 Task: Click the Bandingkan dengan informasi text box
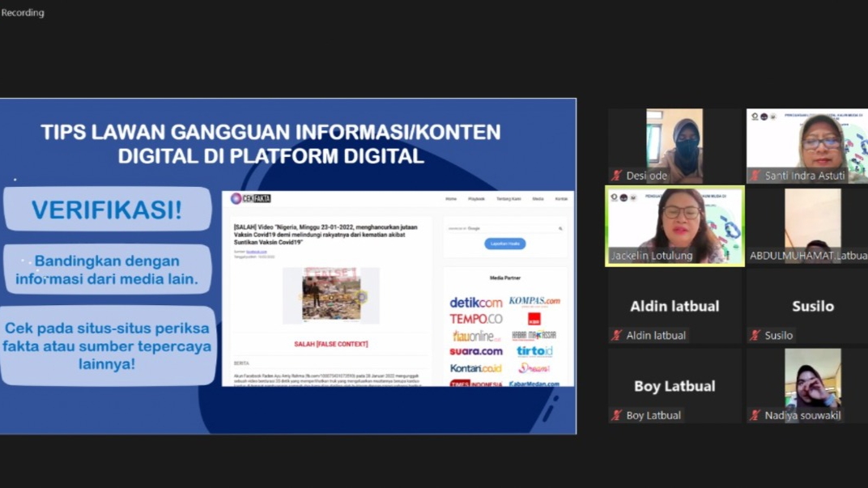tap(107, 269)
